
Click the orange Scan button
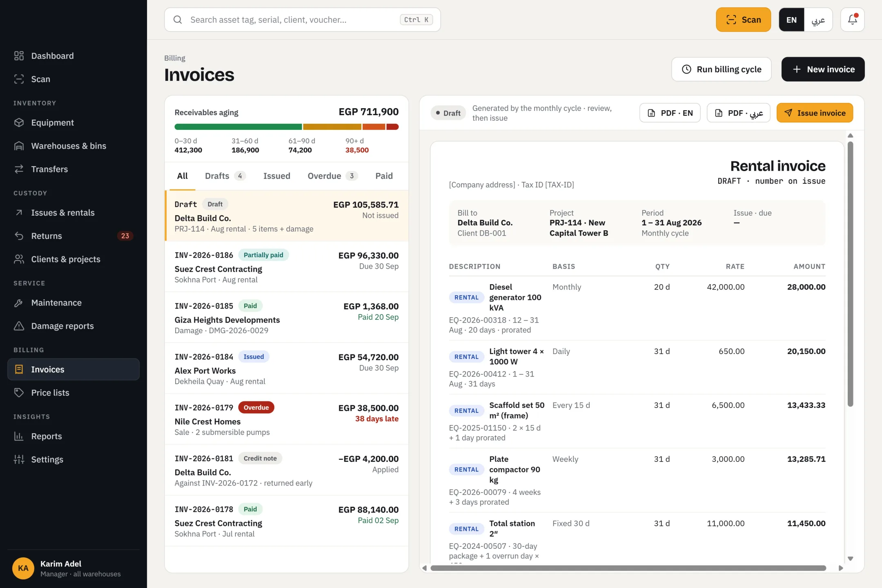click(x=743, y=20)
